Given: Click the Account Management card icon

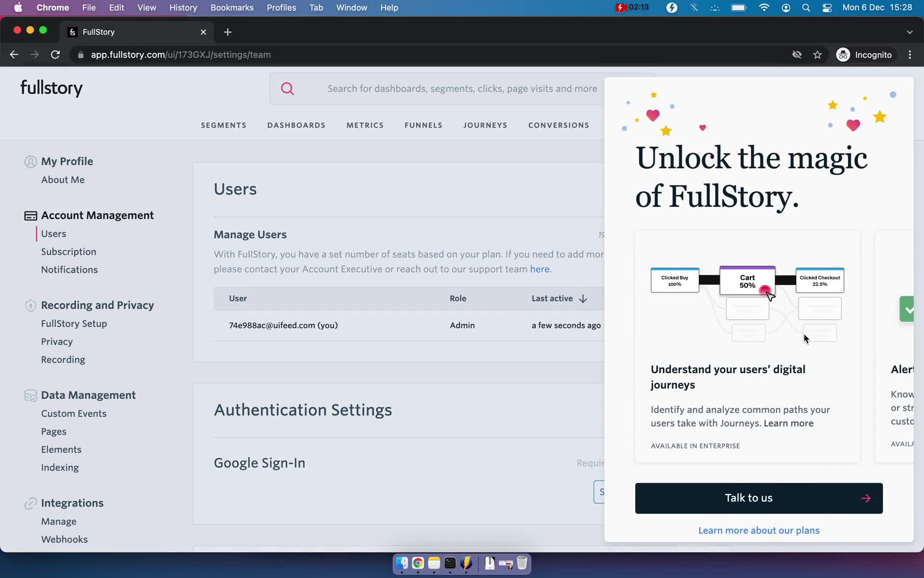Looking at the screenshot, I should pyautogui.click(x=30, y=216).
